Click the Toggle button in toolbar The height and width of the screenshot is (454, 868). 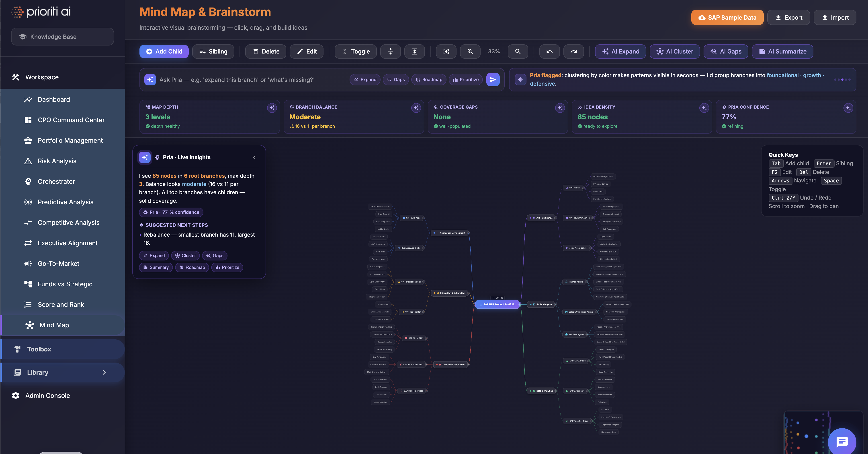coord(356,51)
